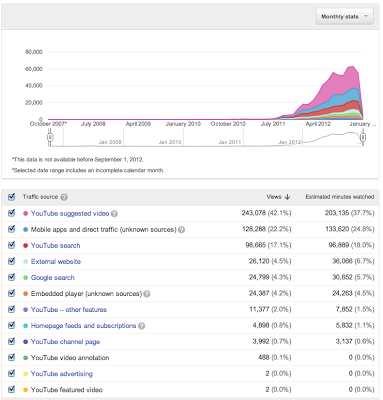
Task: Toggle the select-all Traffic source checkbox
Action: pyautogui.click(x=12, y=197)
